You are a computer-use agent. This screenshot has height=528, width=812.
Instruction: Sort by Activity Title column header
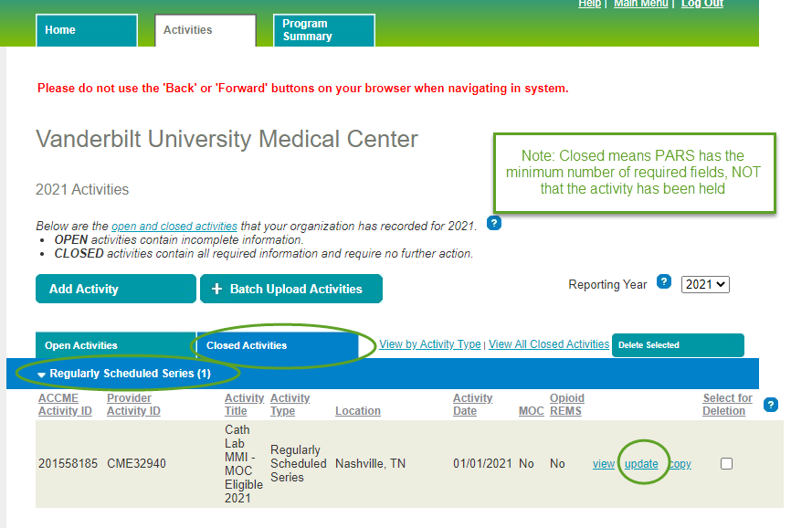coord(244,405)
